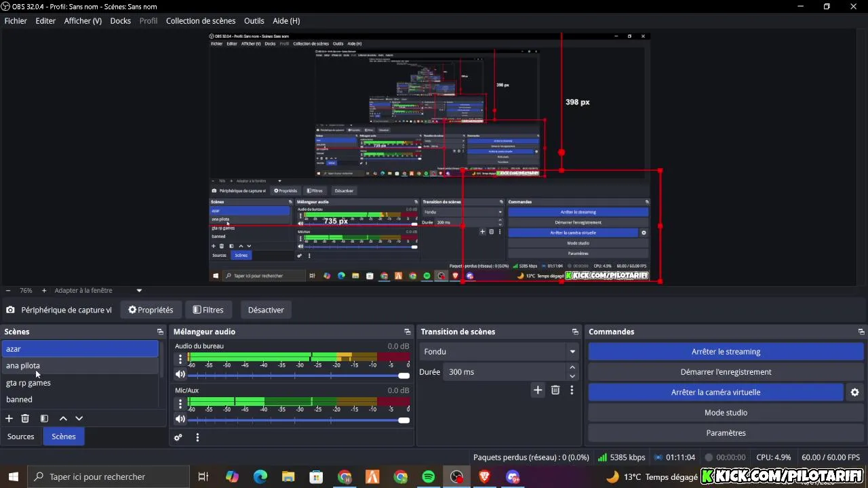This screenshot has height=488, width=868.
Task: Open the Aide (H) menu
Action: 286,21
